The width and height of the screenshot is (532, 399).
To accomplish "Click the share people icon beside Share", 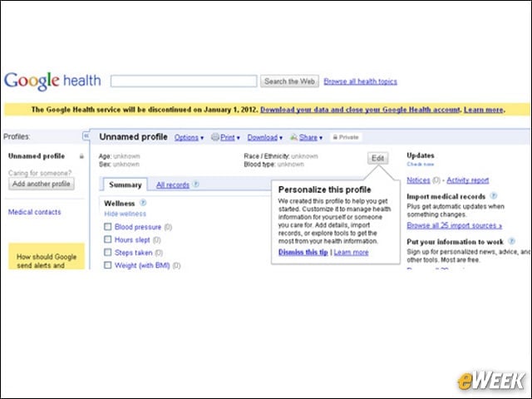I will (293, 137).
